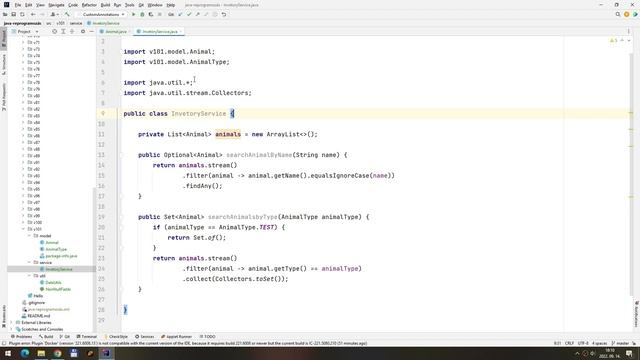Open the Window menu
The width and height of the screenshot is (640, 360).
[x=155, y=5]
